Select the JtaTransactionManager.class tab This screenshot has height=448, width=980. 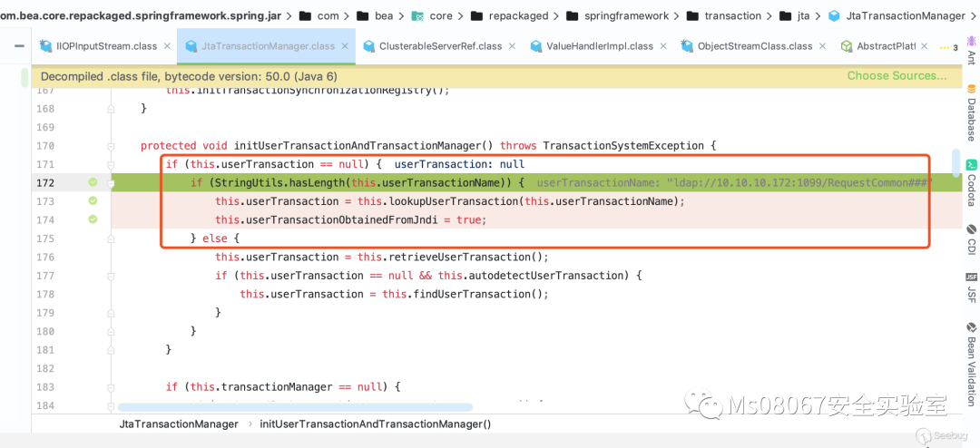click(x=266, y=45)
